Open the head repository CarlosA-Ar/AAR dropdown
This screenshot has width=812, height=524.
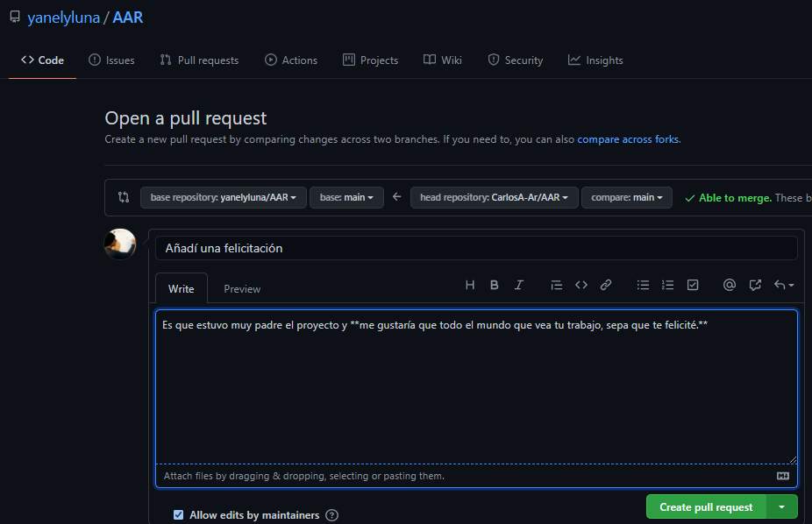(494, 198)
